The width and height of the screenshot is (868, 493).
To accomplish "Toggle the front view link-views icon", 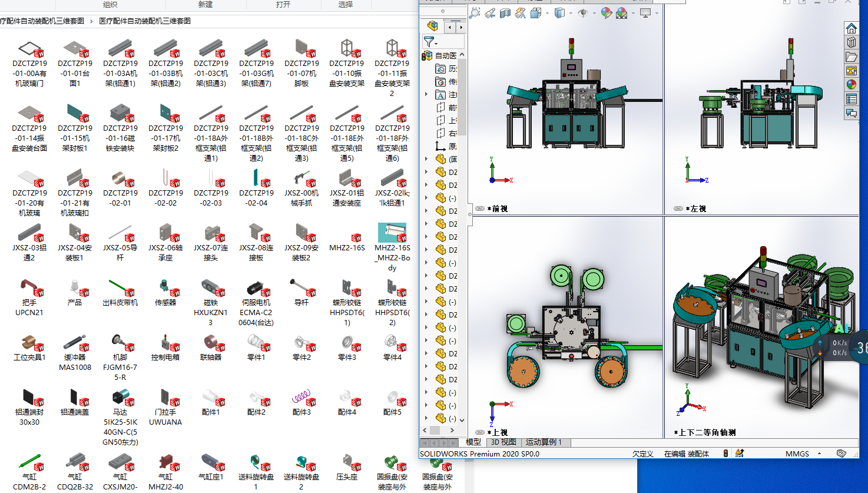I will click(x=480, y=209).
